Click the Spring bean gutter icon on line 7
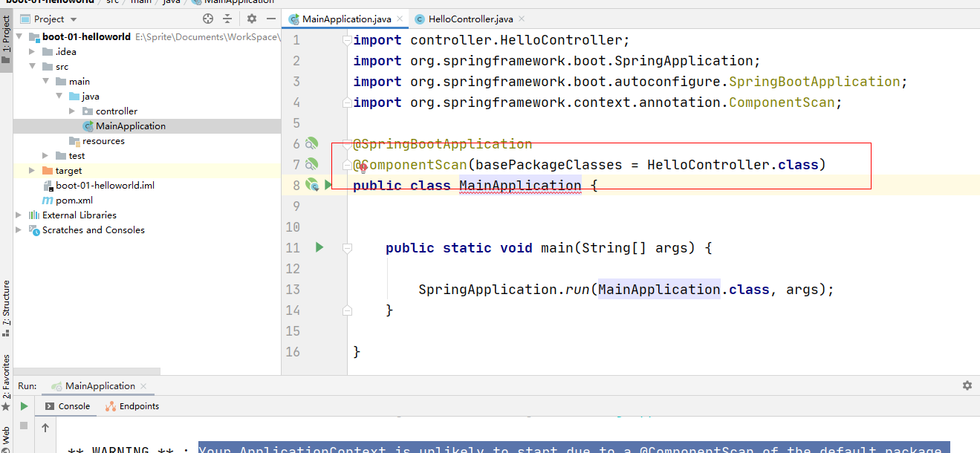 coord(312,164)
